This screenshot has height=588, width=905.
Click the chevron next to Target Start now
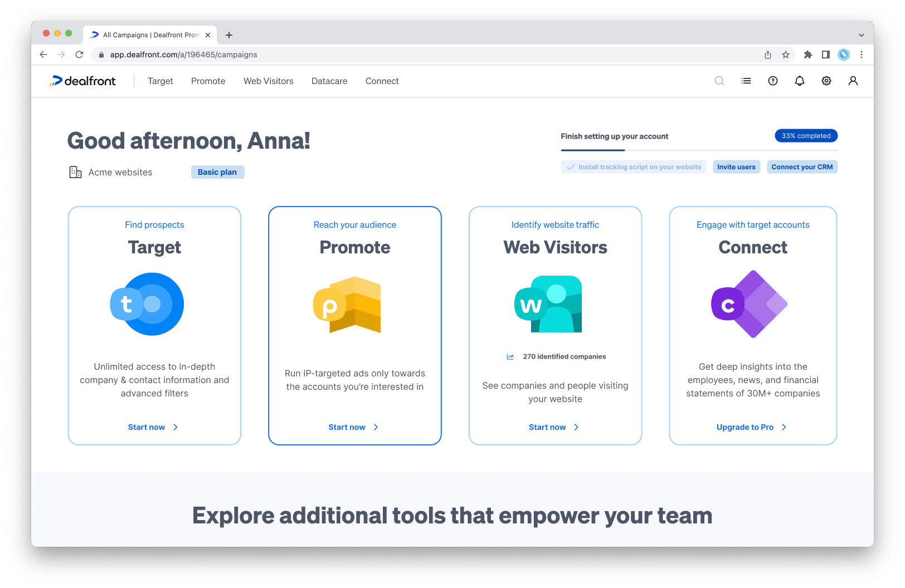(x=176, y=427)
